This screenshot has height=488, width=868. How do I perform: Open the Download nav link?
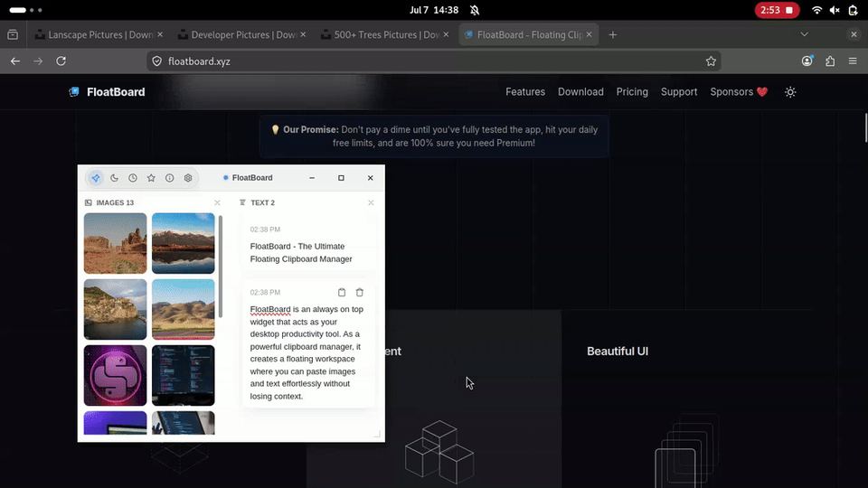(580, 92)
